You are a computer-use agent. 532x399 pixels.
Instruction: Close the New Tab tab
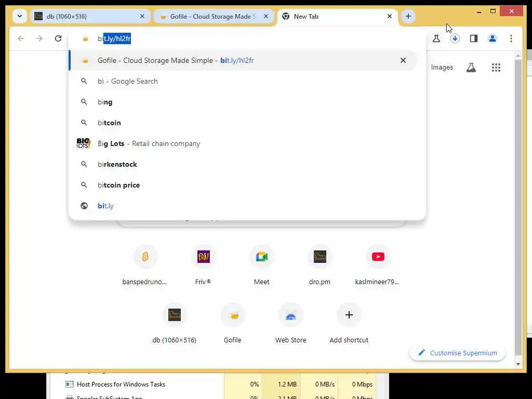tap(390, 16)
